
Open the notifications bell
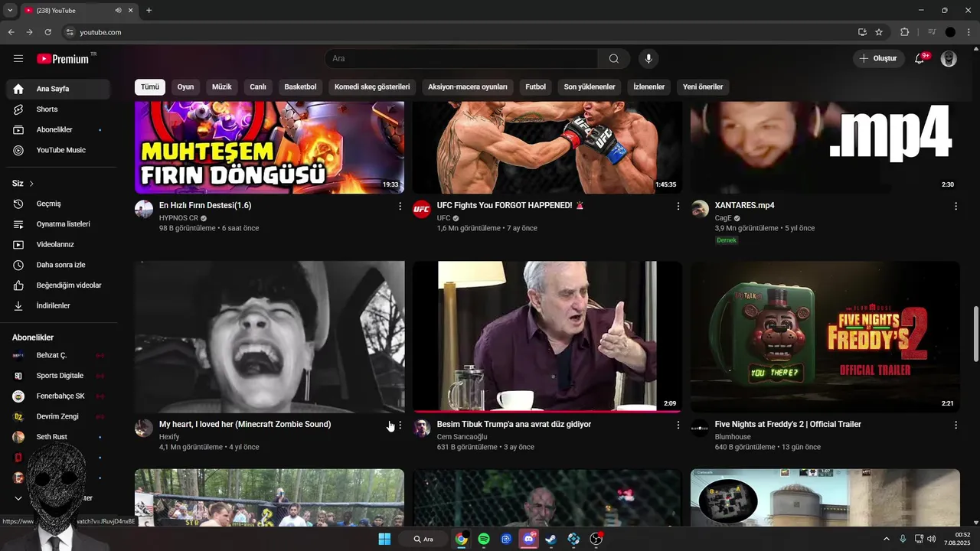point(920,59)
